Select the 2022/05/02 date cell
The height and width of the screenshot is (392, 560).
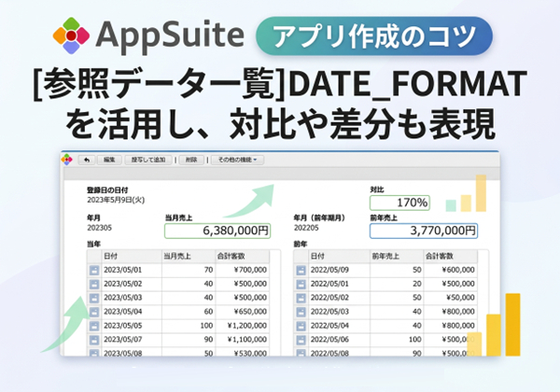pyautogui.click(x=340, y=298)
